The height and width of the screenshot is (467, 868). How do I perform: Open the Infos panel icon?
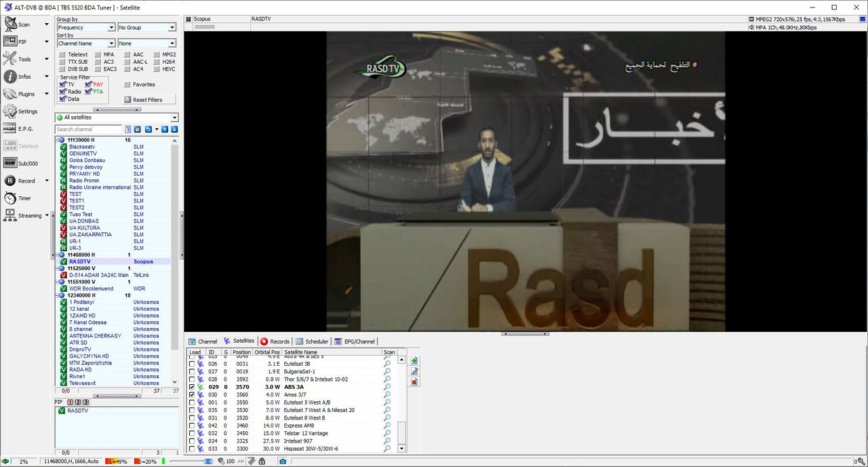coord(10,77)
